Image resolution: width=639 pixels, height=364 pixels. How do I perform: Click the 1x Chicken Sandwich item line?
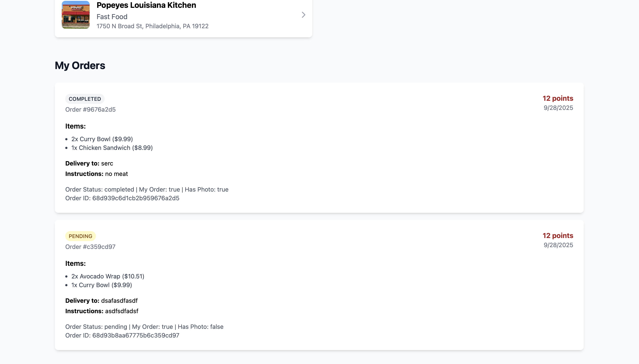point(112,148)
